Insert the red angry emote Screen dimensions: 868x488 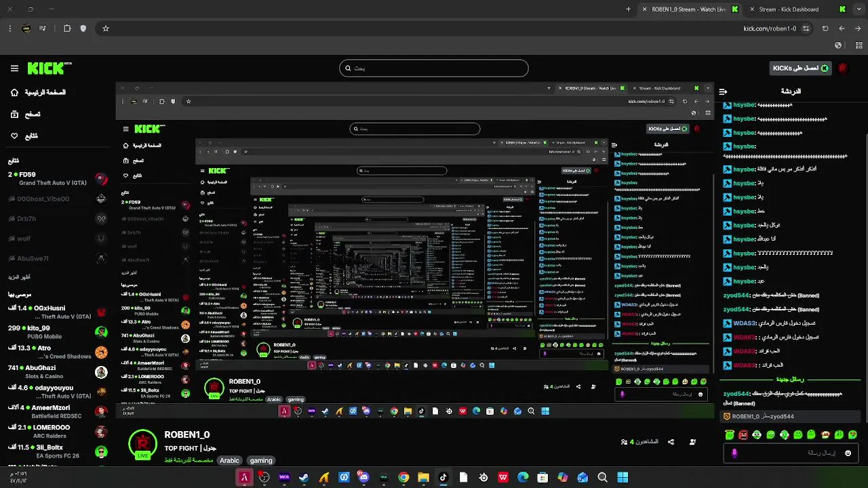coord(743,434)
